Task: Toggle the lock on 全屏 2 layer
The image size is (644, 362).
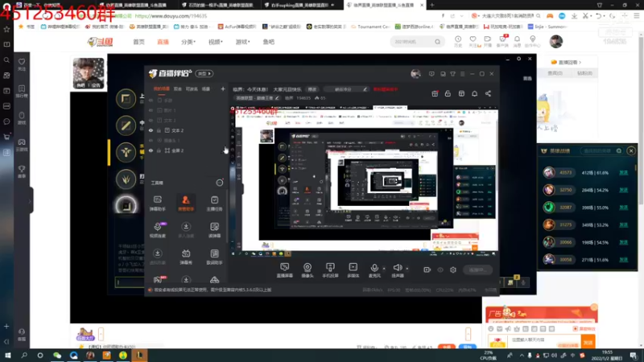Action: [159, 150]
